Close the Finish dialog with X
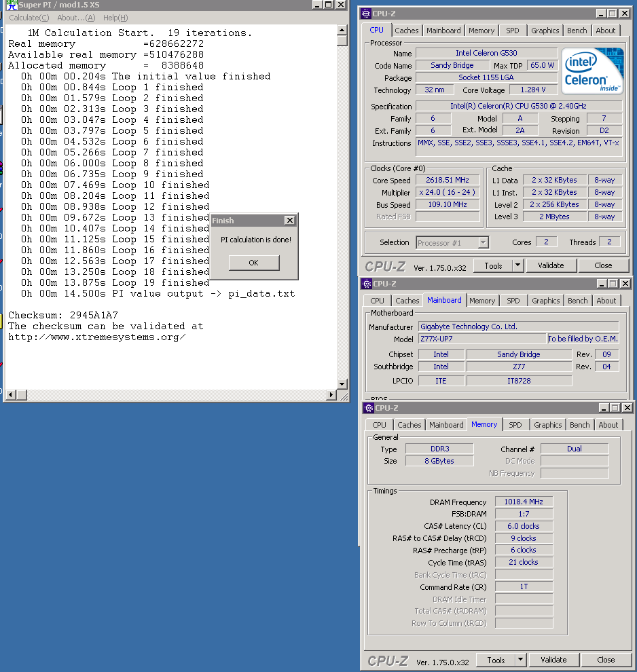Image resolution: width=637 pixels, height=672 pixels. click(x=290, y=221)
